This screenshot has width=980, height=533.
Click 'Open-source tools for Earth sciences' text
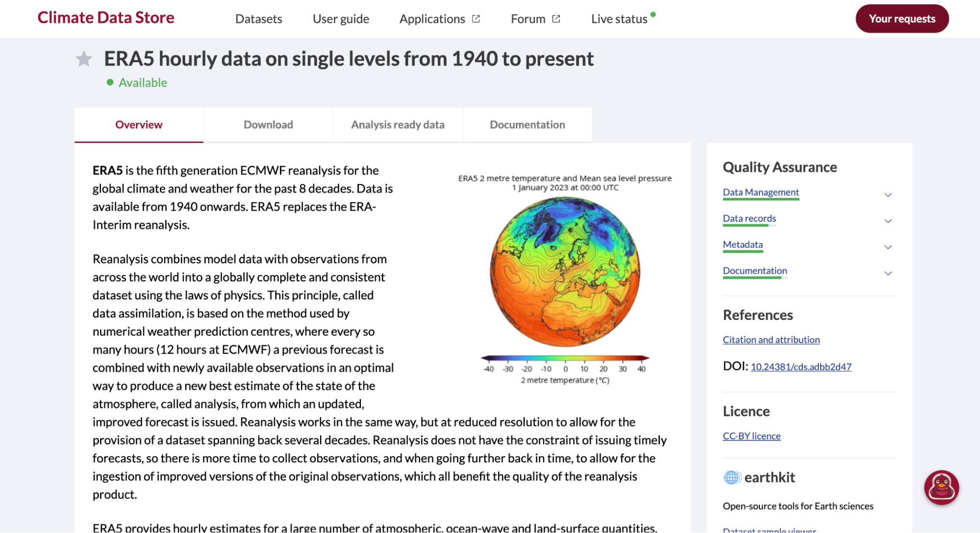coord(798,506)
